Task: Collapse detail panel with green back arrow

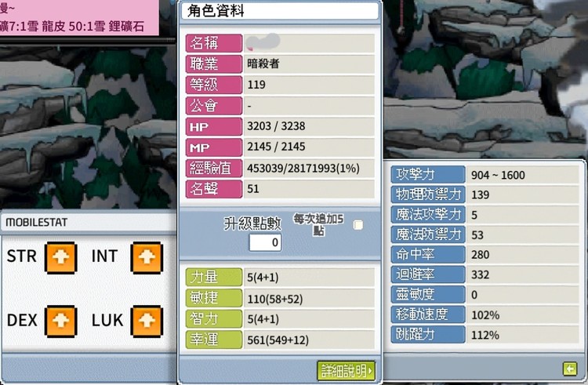Action: (x=570, y=369)
